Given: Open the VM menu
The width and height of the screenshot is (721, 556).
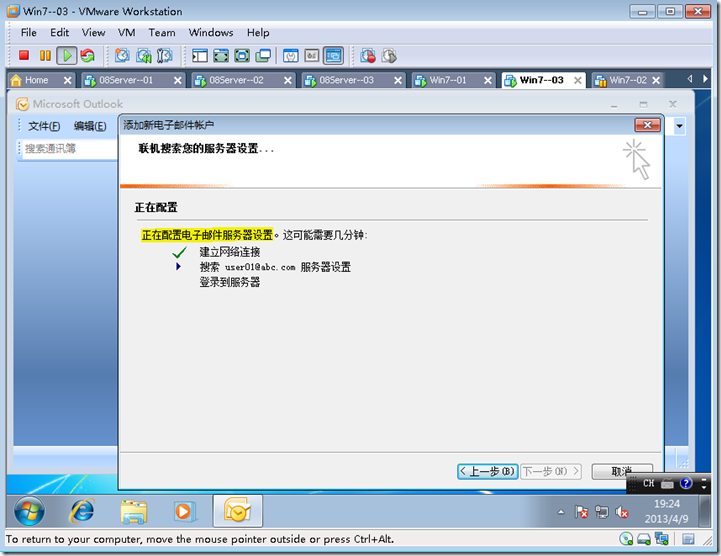Looking at the screenshot, I should coord(126,33).
